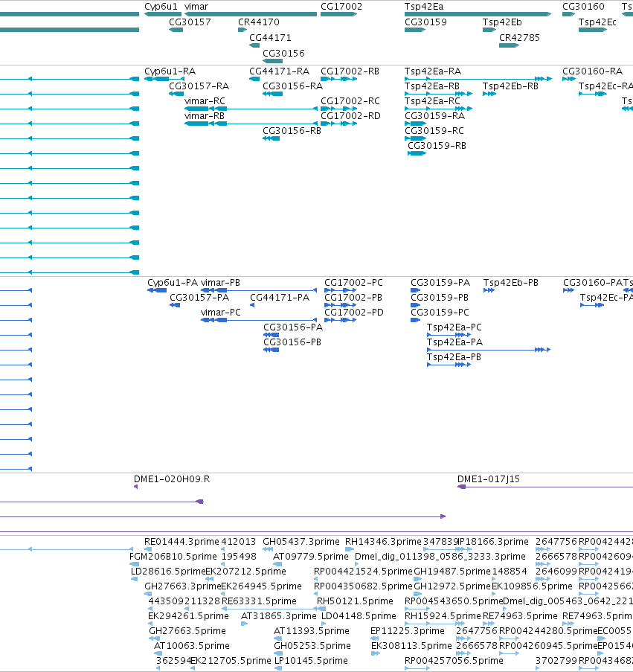Image resolution: width=633 pixels, height=672 pixels.
Task: Select the CG44171-PA protein label
Action: (x=280, y=298)
